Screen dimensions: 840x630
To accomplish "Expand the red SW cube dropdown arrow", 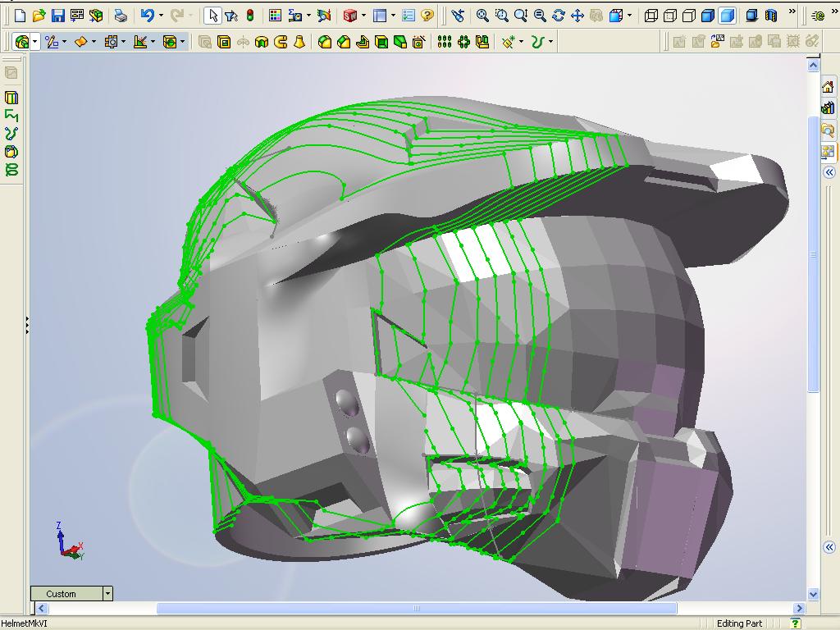I will click(x=363, y=16).
